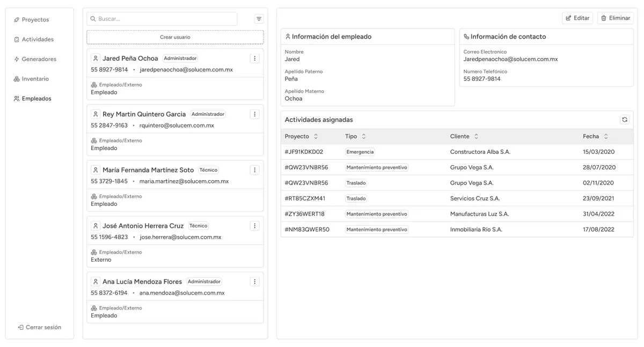Click Crear usuario

click(175, 37)
